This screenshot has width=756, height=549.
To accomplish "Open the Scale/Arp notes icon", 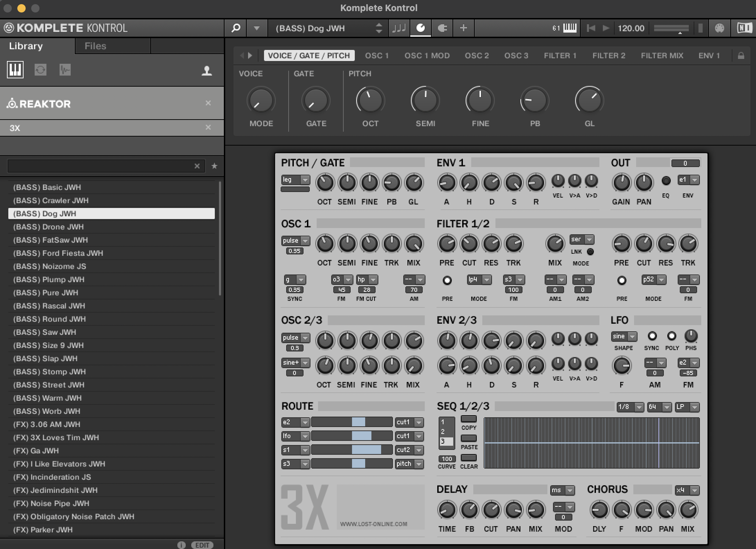I will (x=399, y=28).
